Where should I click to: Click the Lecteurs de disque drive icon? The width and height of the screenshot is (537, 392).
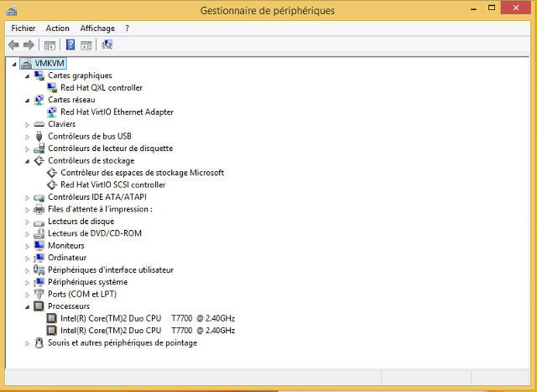point(39,222)
